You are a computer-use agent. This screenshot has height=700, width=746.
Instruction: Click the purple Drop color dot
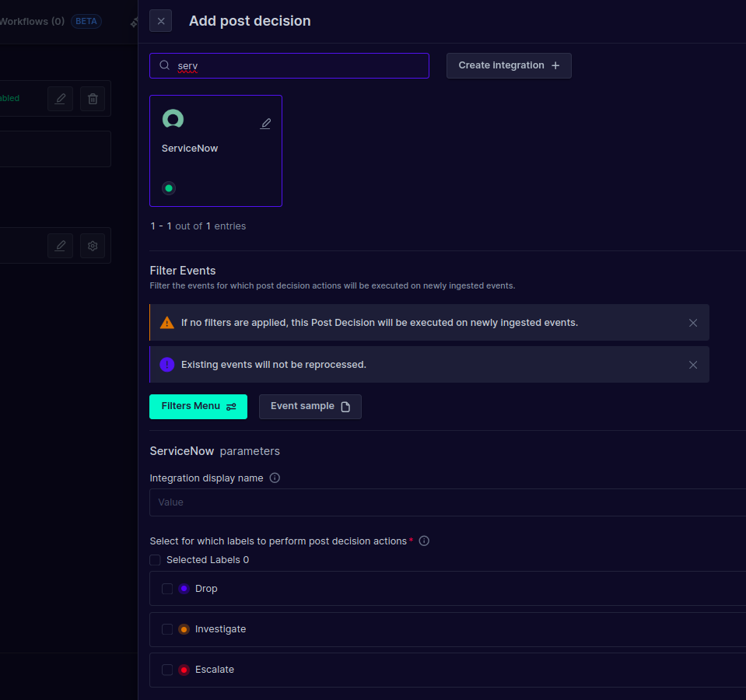pyautogui.click(x=184, y=589)
